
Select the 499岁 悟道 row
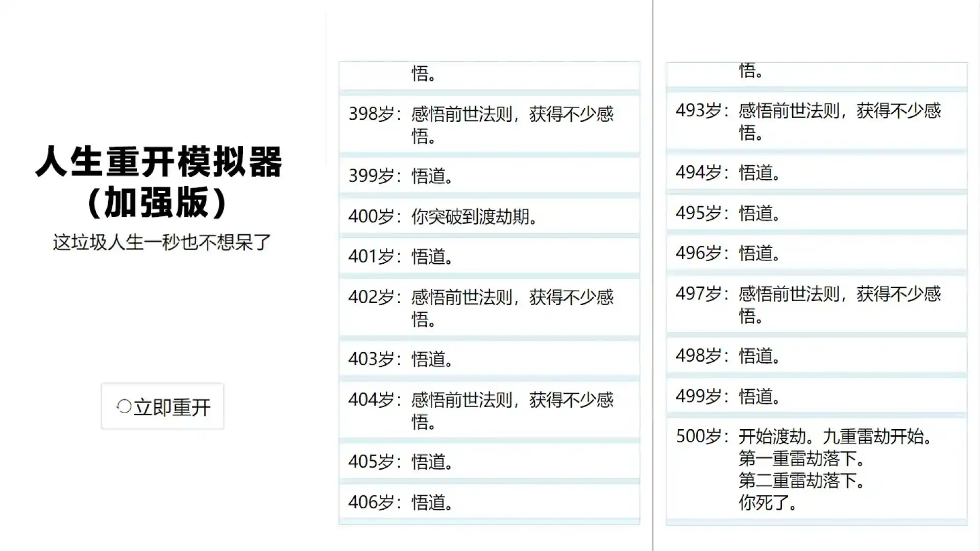816,396
